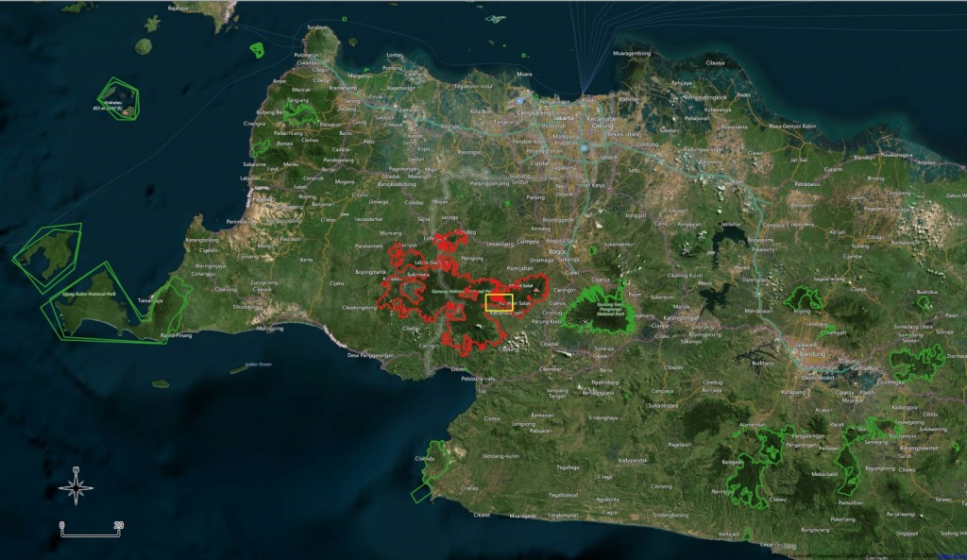Viewport: 967px width, 560px height.
Task: Click the Indian Ocean label
Action: coord(258,364)
